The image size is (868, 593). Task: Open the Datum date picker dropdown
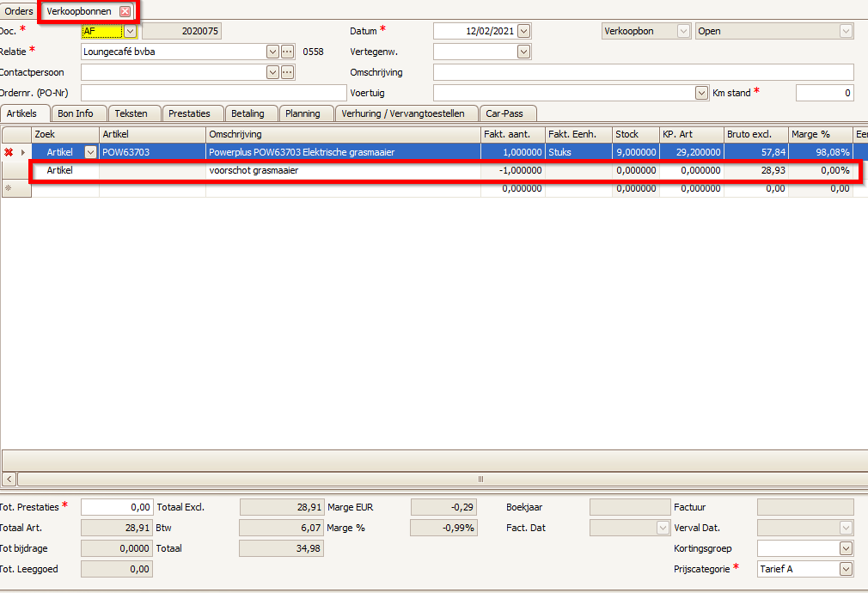pos(523,32)
